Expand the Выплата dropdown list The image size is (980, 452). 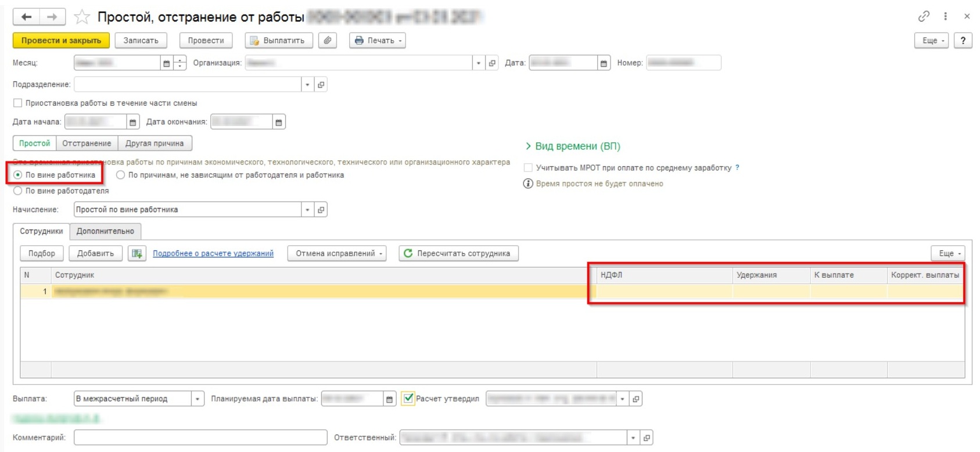click(198, 399)
